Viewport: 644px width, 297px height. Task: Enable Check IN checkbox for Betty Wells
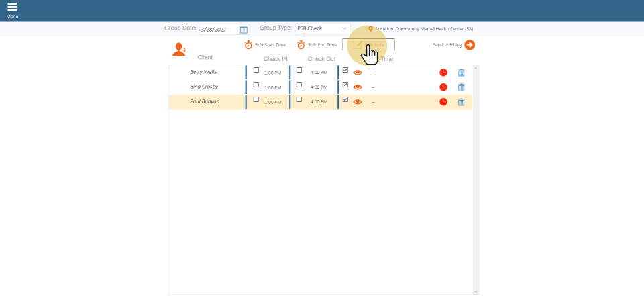click(256, 70)
